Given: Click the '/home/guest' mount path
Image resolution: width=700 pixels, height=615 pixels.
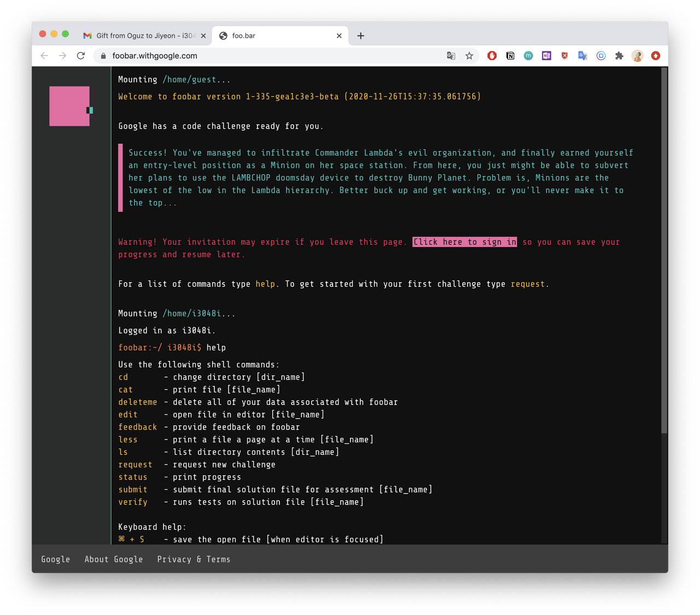Looking at the screenshot, I should (x=189, y=80).
